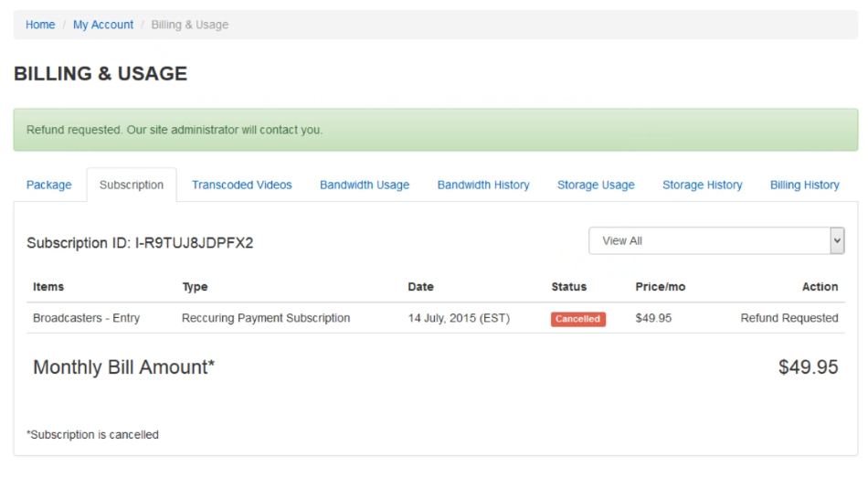Go to My Account breadcrumb
Screen dimensions: 868x488
pyautogui.click(x=103, y=25)
